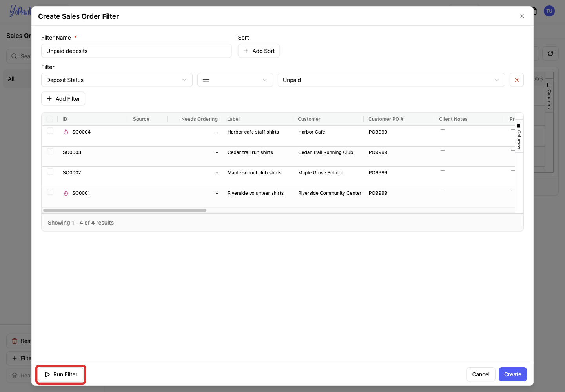
Task: Sort by the Needs Ordering column header
Action: point(199,119)
